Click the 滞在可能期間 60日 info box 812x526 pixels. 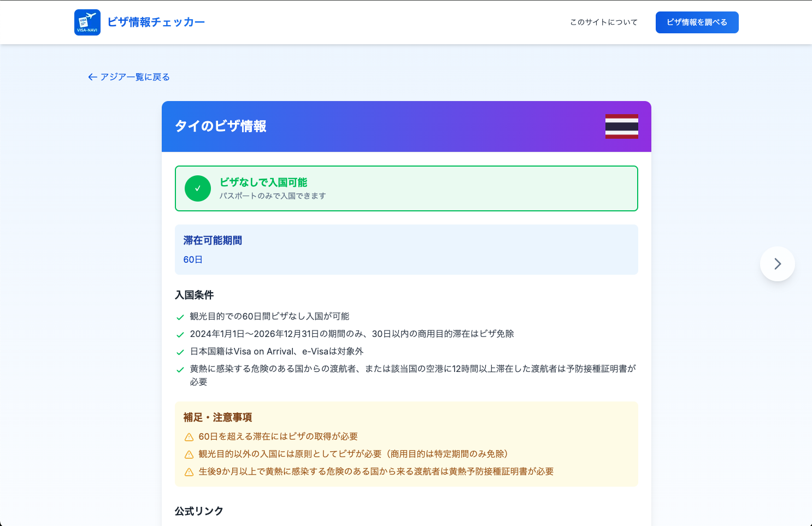click(406, 250)
